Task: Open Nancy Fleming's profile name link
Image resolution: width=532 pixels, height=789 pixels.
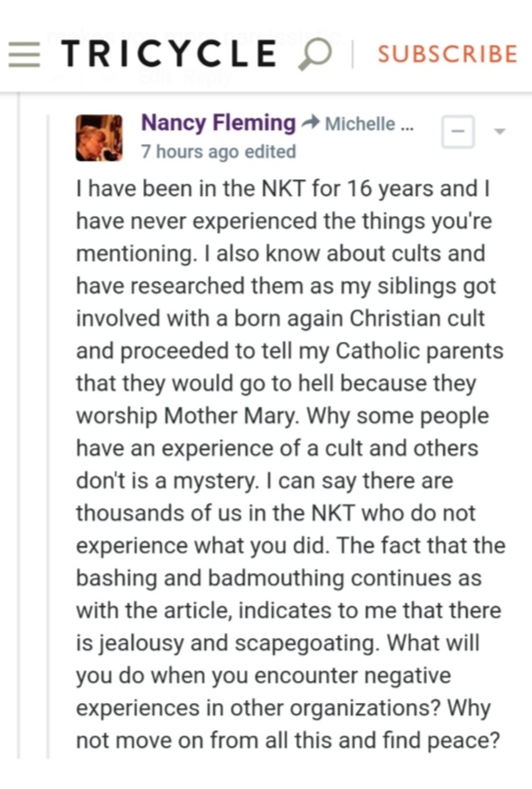Action: coord(219,123)
